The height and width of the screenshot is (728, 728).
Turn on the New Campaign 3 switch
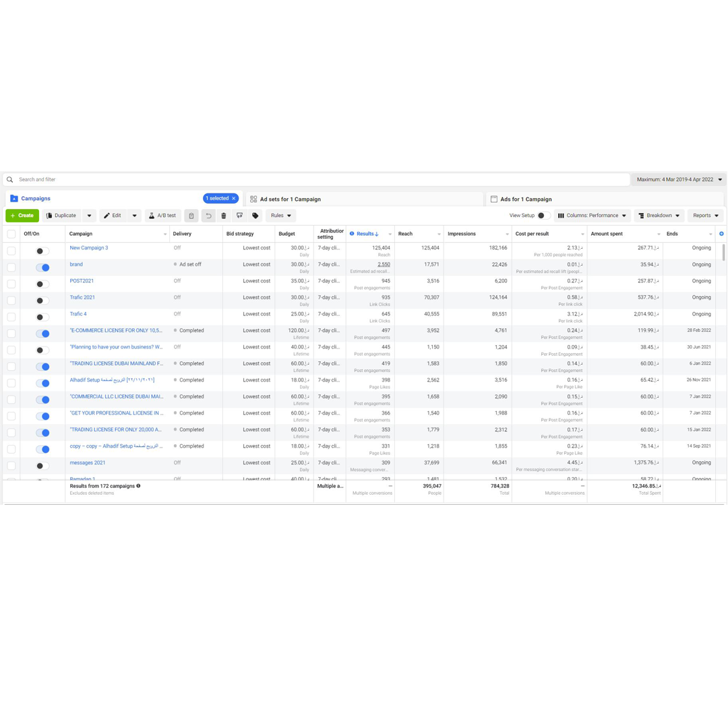pyautogui.click(x=42, y=251)
